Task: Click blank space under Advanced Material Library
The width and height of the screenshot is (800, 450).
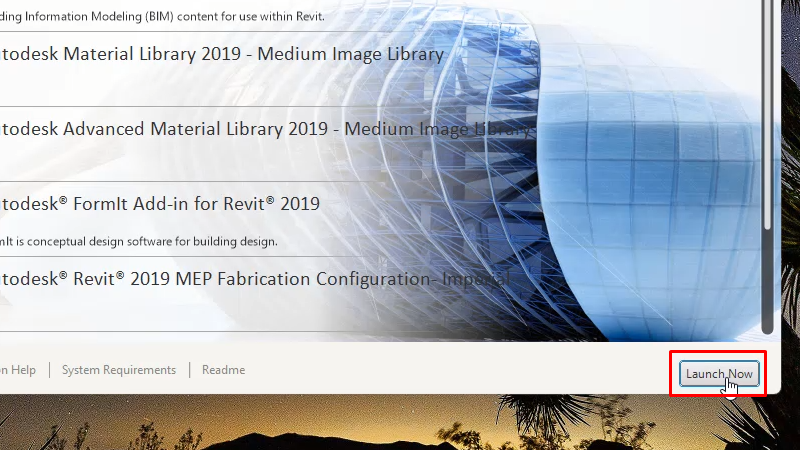Action: pos(200,163)
